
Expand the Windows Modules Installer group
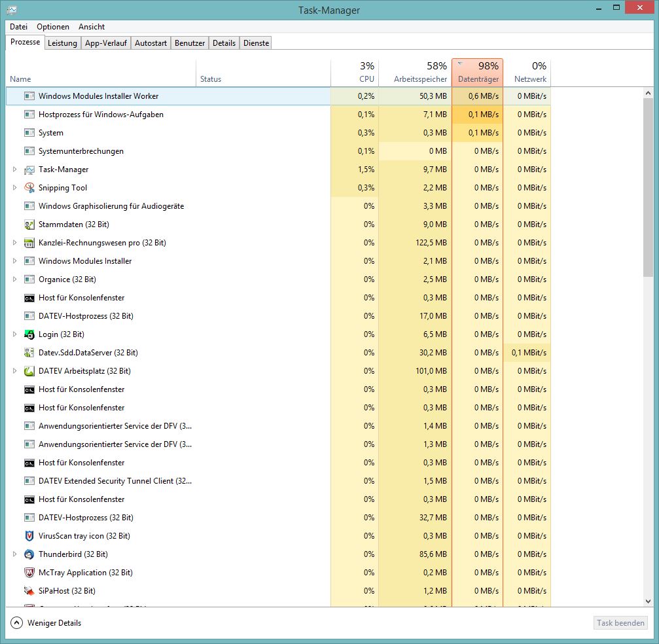tap(14, 261)
